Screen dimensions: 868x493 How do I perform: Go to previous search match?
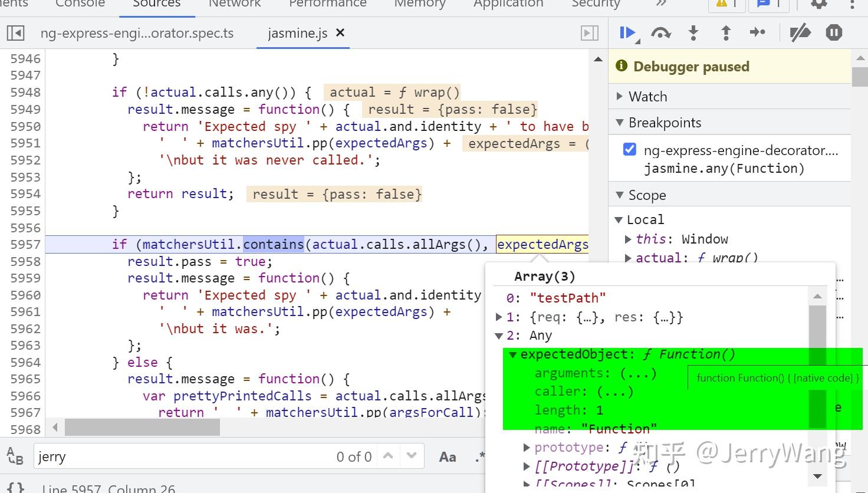point(388,456)
